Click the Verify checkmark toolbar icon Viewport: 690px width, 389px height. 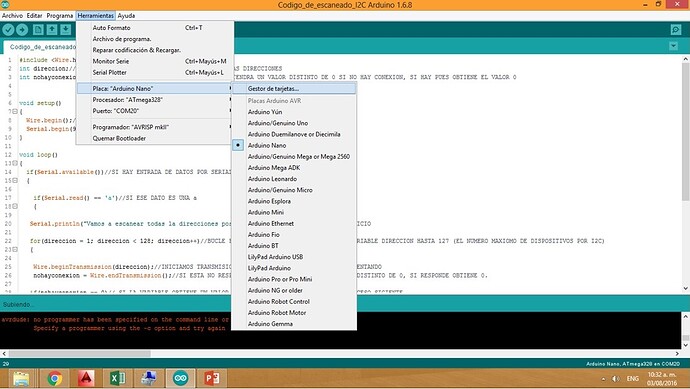[8, 29]
